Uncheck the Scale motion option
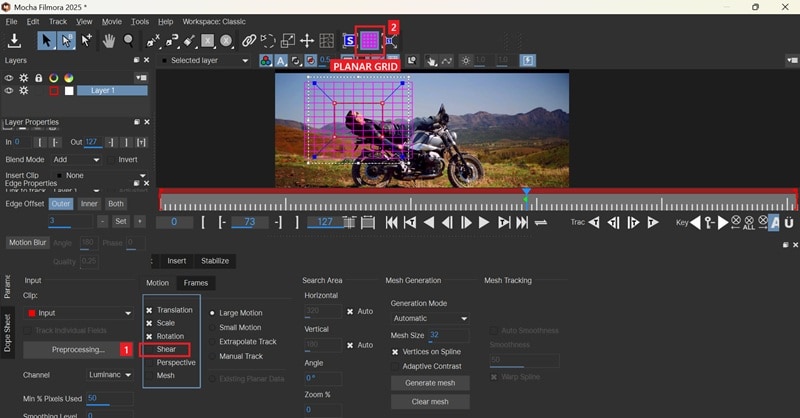 pos(149,323)
